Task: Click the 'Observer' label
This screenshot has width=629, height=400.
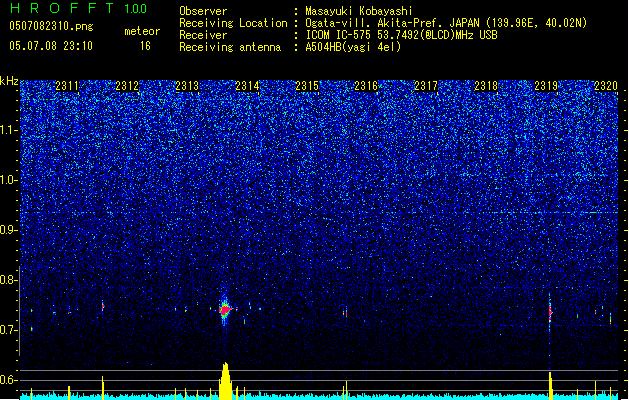Action: [203, 11]
